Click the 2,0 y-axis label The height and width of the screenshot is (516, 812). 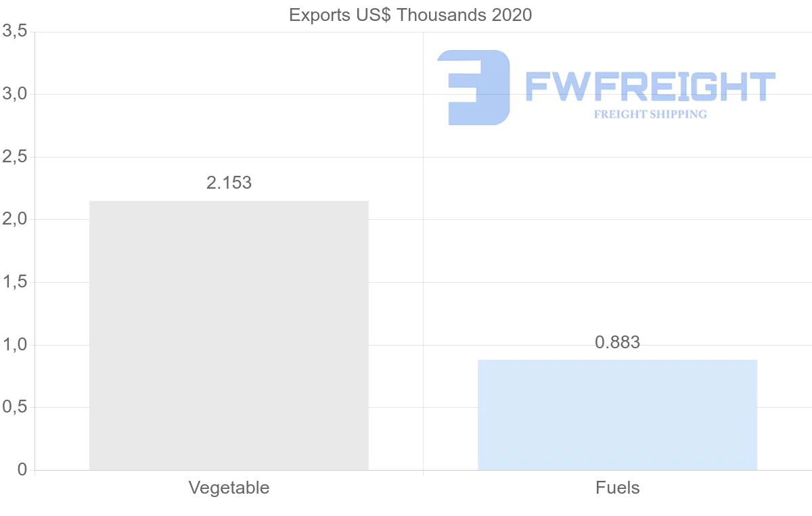click(x=14, y=220)
